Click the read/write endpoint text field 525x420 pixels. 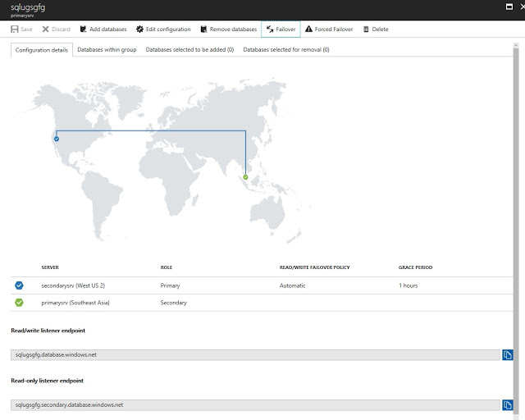click(255, 354)
